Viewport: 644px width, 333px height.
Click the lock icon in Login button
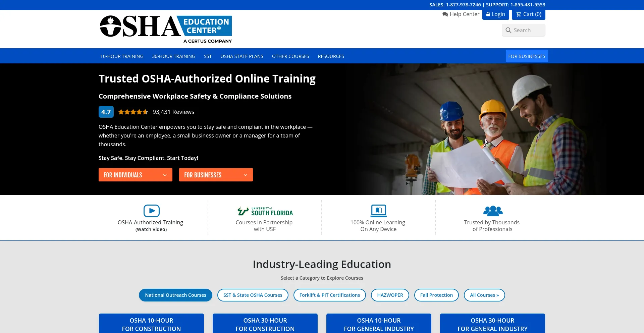click(x=488, y=14)
